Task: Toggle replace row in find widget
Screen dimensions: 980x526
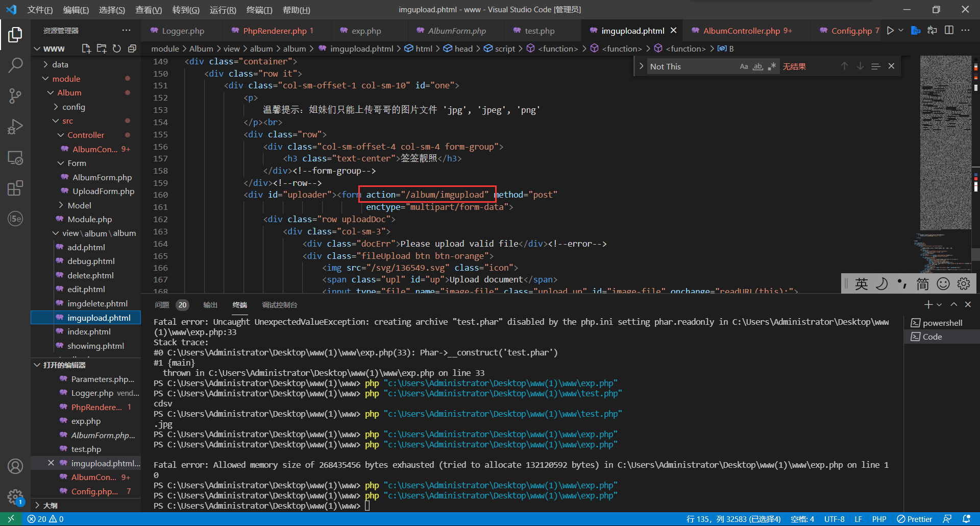Action: click(641, 66)
